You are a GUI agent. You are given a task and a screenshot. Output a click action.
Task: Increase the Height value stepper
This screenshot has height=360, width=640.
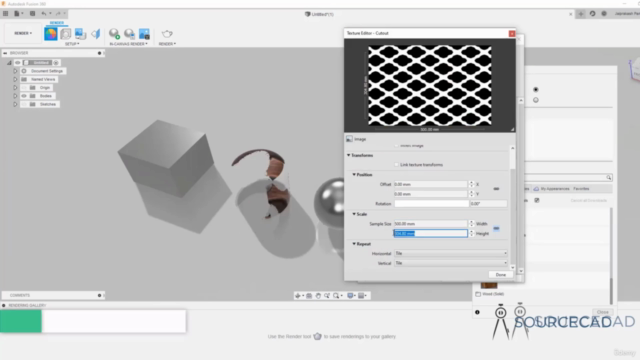[x=471, y=232]
